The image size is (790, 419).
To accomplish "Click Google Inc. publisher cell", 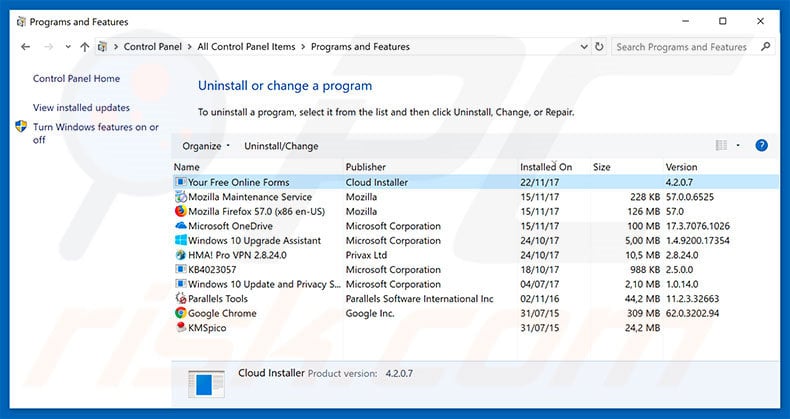I will pos(370,313).
